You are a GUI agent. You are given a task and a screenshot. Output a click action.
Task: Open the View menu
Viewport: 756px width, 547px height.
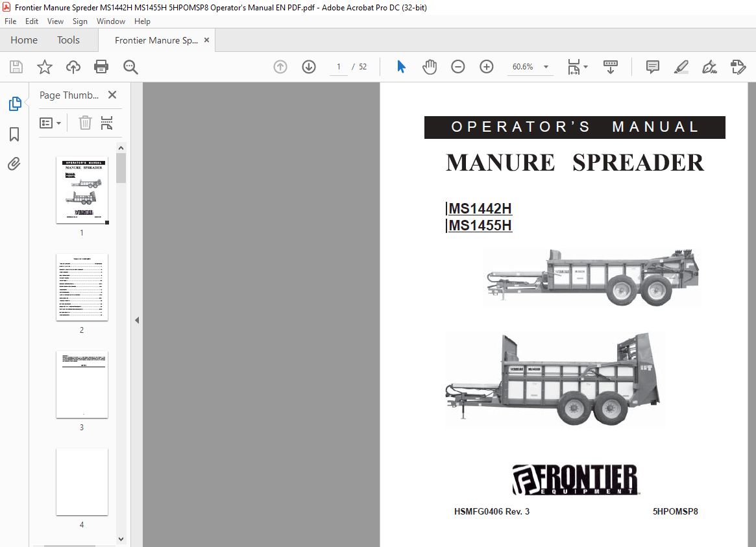coord(55,21)
